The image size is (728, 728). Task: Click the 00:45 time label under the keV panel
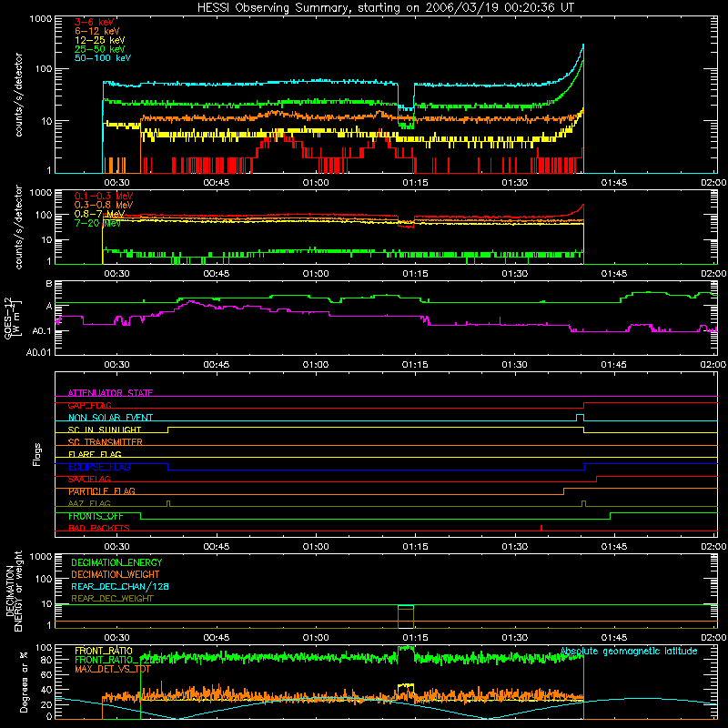click(217, 183)
